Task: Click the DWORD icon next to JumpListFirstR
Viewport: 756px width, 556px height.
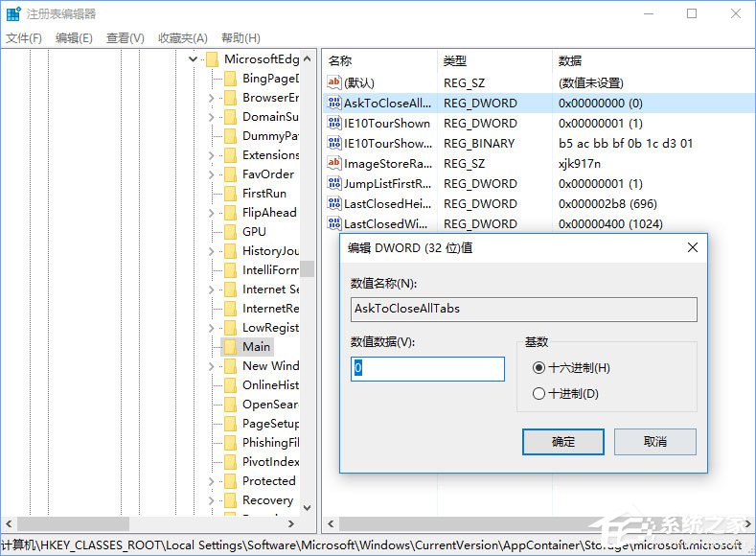Action: coord(334,184)
